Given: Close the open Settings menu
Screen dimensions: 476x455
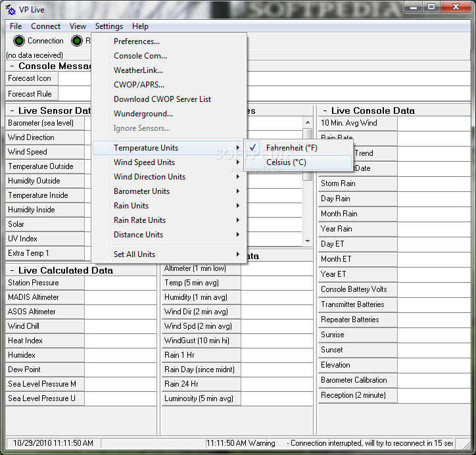Looking at the screenshot, I should (x=109, y=26).
